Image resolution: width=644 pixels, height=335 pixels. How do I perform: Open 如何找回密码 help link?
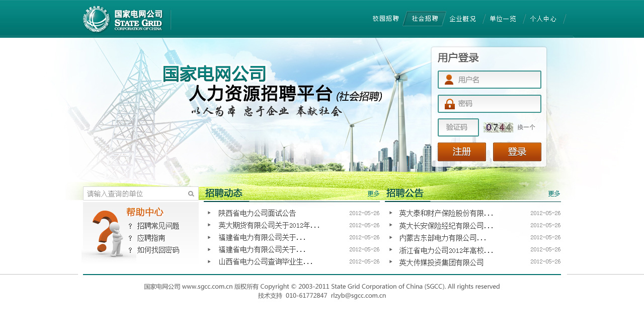coord(158,250)
